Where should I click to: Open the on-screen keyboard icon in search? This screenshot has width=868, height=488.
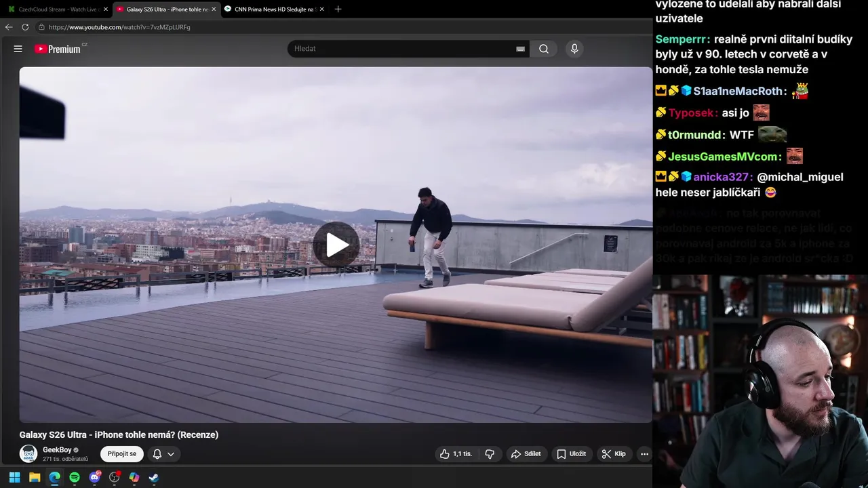point(520,49)
